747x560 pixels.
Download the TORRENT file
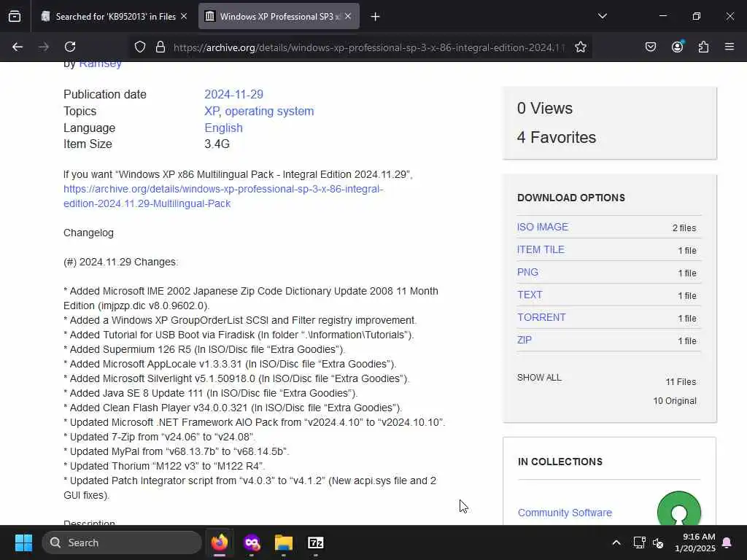coord(541,317)
